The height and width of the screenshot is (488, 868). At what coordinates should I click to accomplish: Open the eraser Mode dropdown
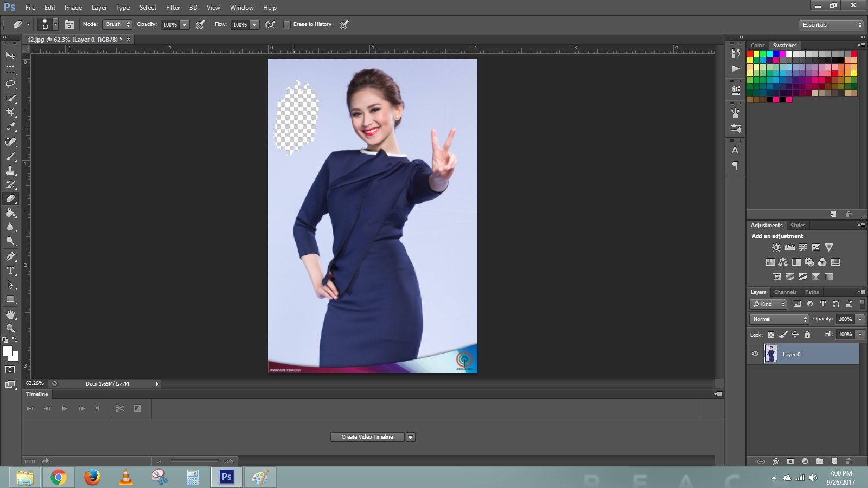click(x=117, y=24)
